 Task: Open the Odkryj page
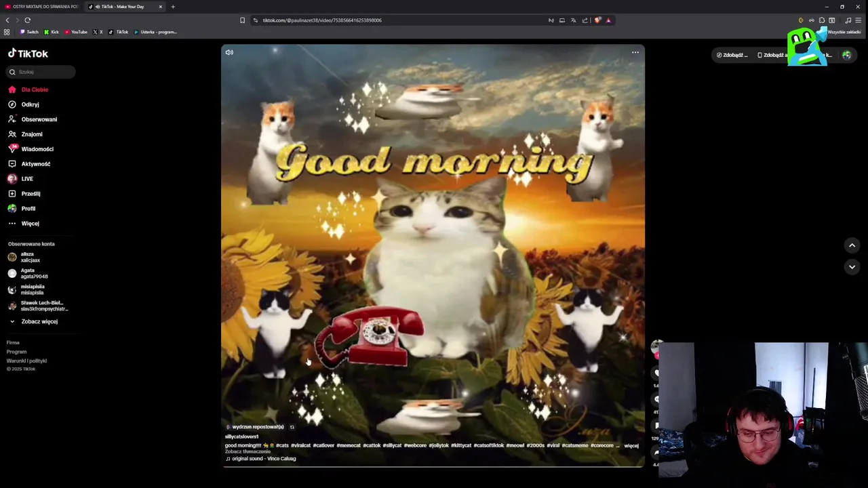(x=24, y=104)
